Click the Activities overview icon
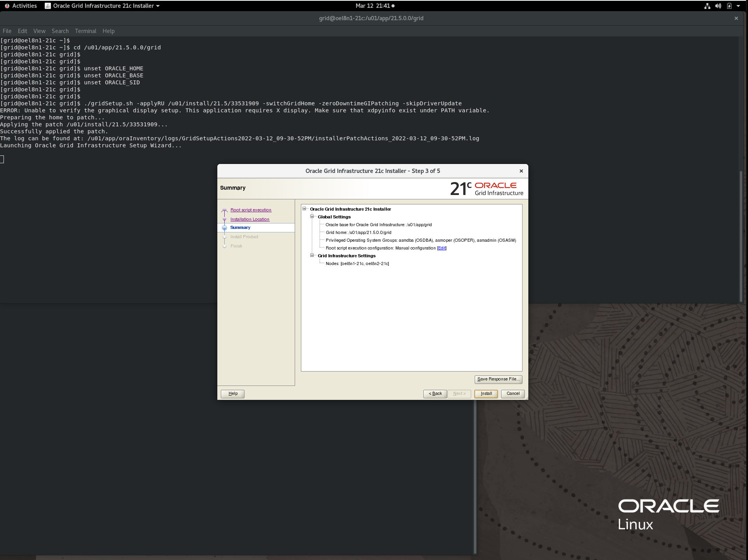Image resolution: width=748 pixels, height=560 pixels. 7,6
